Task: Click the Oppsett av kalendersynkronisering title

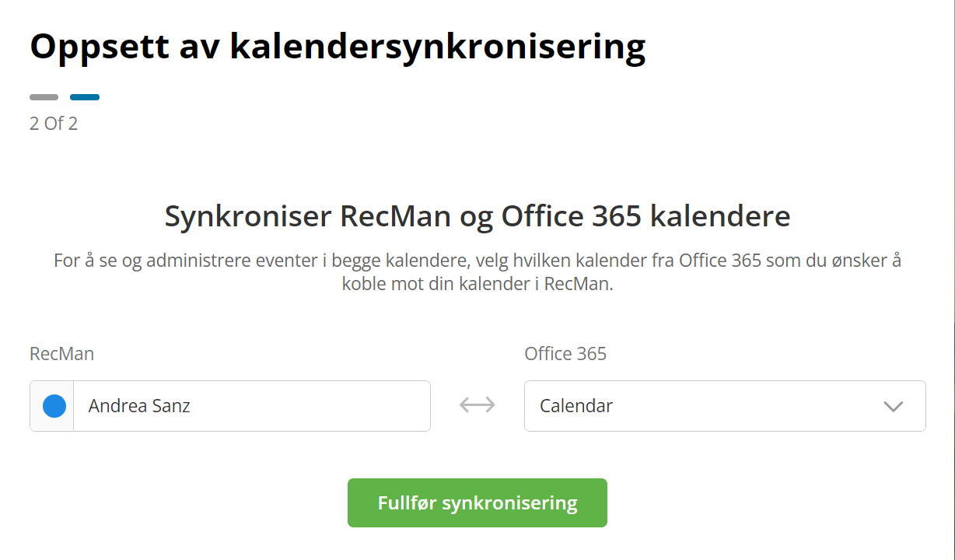Action: tap(338, 47)
